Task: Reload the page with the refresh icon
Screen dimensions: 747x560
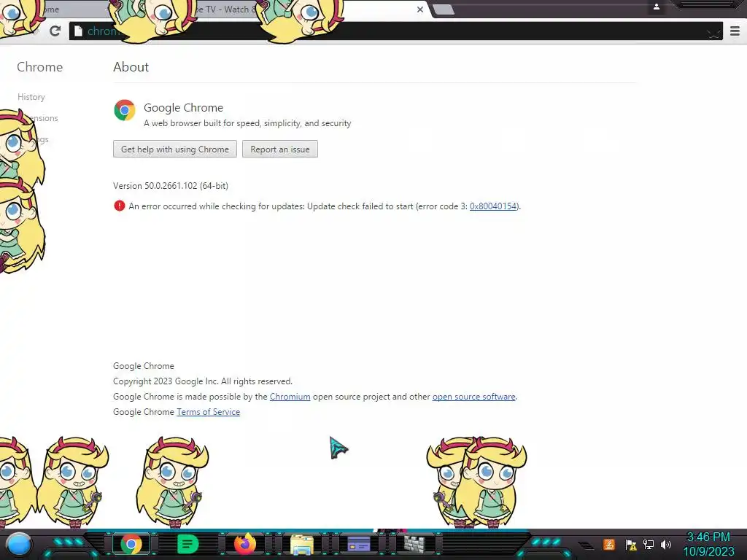Action: click(55, 31)
